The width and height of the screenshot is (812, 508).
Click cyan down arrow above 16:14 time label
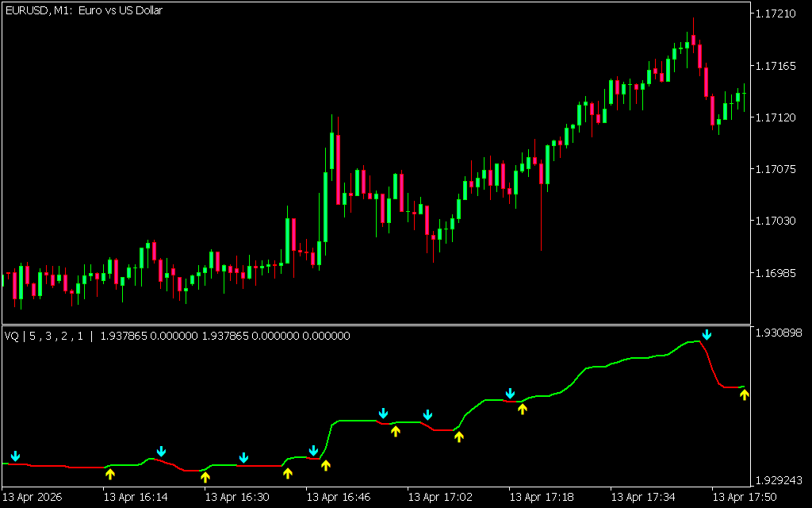161,452
